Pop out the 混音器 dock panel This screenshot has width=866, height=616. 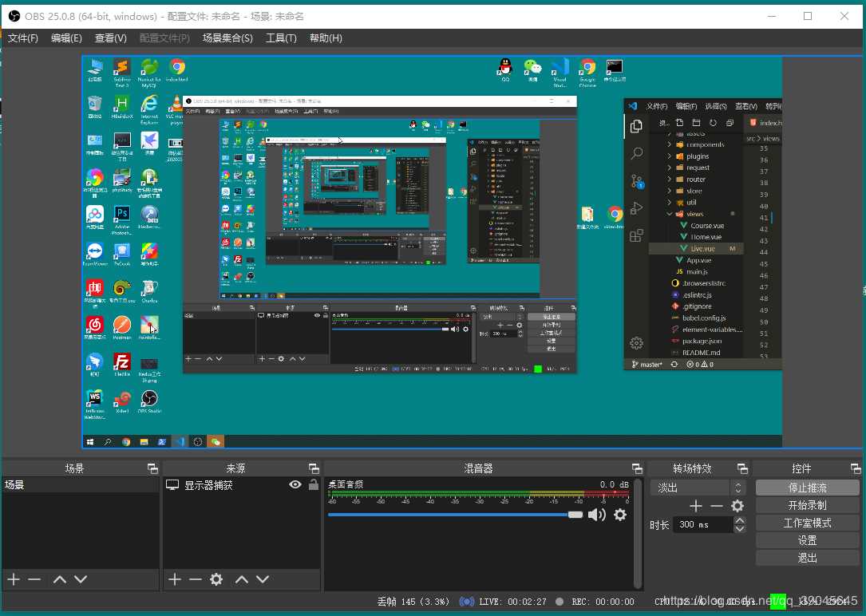click(637, 468)
